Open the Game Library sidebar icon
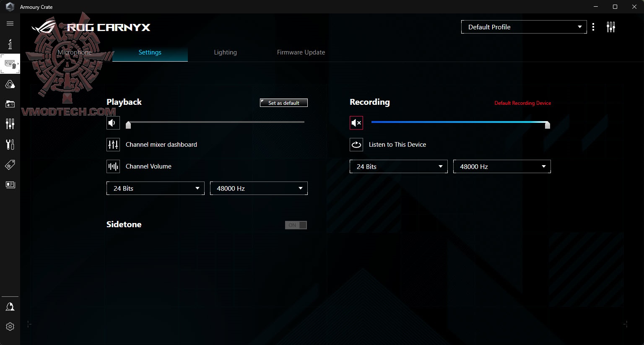Image resolution: width=644 pixels, height=345 pixels. click(10, 104)
